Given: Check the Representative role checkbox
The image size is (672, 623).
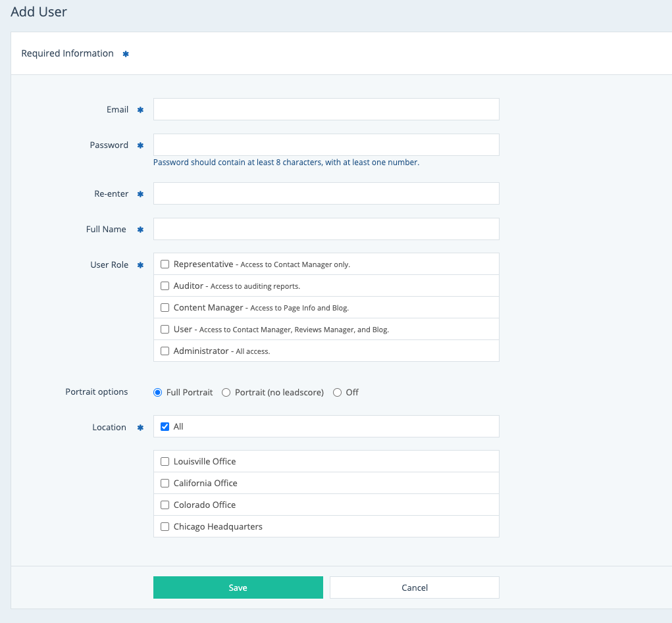Looking at the screenshot, I should tap(165, 264).
